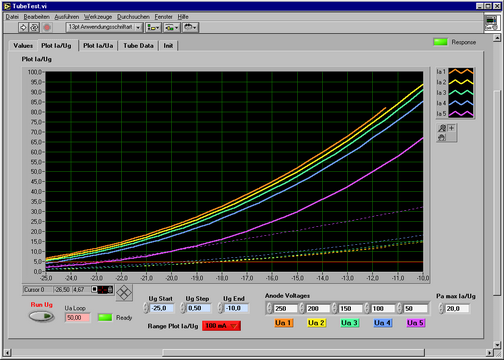Image resolution: width=504 pixels, height=360 pixels.
Task: Open the Tube Data tab
Action: [x=138, y=46]
